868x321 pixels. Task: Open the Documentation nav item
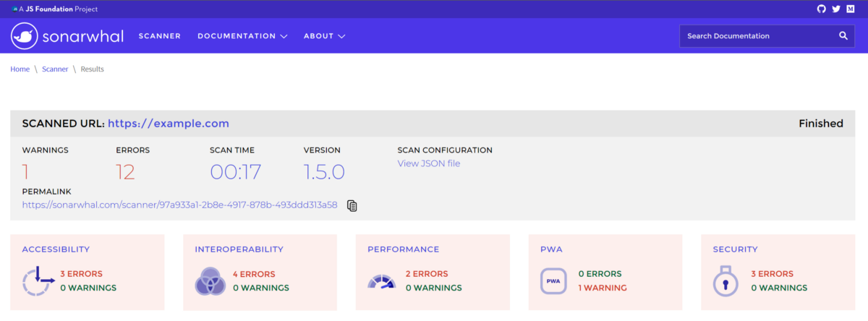click(237, 35)
